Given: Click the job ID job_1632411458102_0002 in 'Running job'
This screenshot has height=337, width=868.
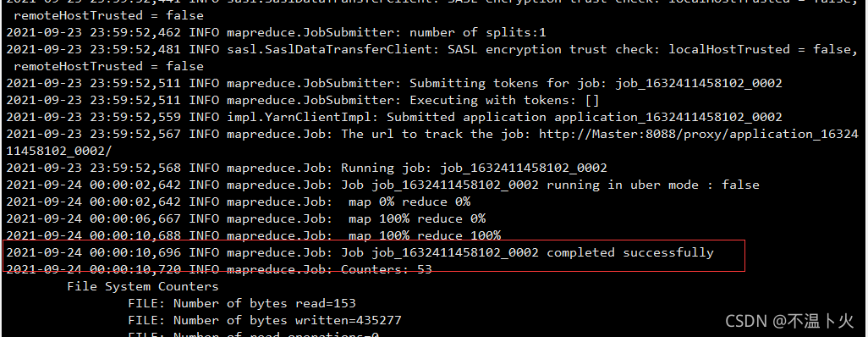Looking at the screenshot, I should [x=524, y=168].
